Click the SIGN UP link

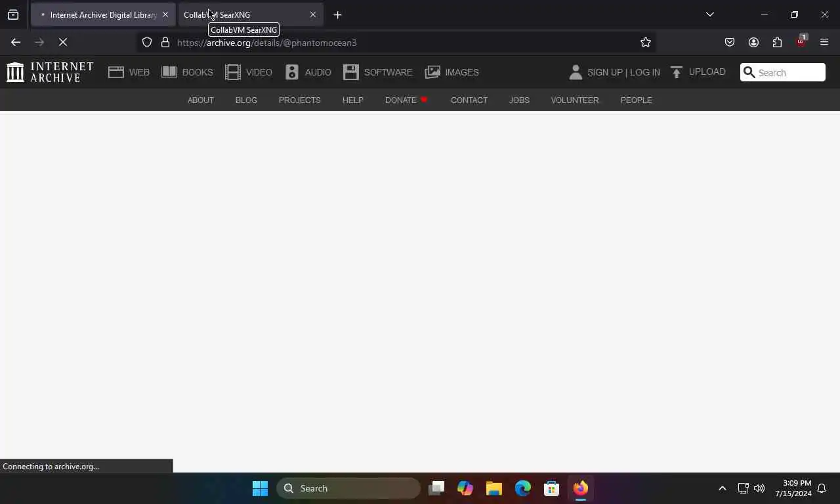(x=604, y=72)
